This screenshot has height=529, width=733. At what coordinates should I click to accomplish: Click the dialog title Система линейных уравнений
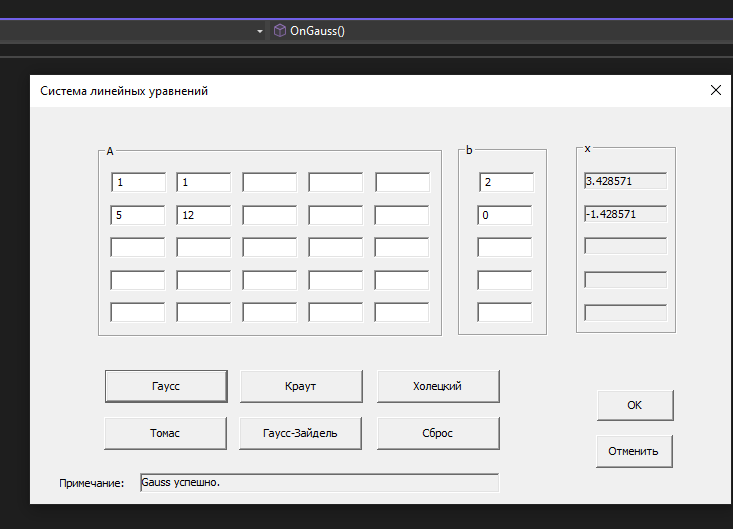click(x=124, y=91)
